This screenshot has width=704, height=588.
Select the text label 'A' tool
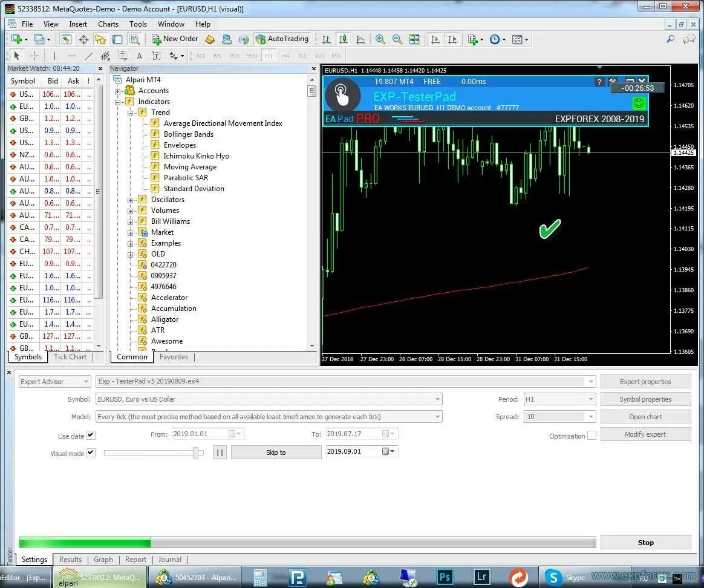[139, 56]
